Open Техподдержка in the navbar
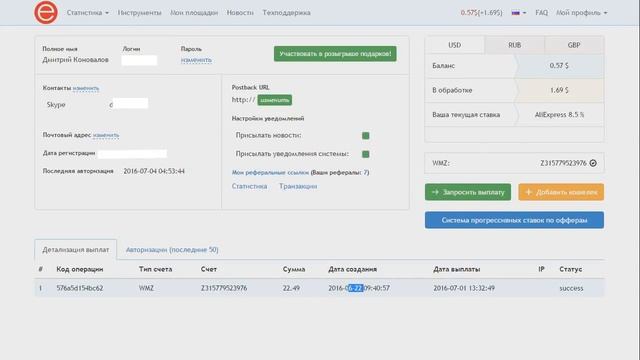640x360 pixels. [286, 13]
